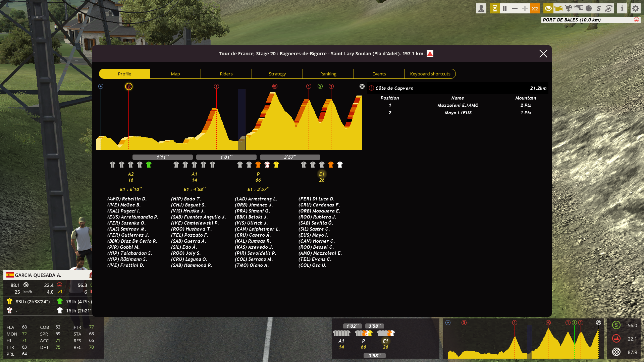Click the white jersey in group E1
The height and width of the screenshot is (362, 644).
click(x=340, y=165)
